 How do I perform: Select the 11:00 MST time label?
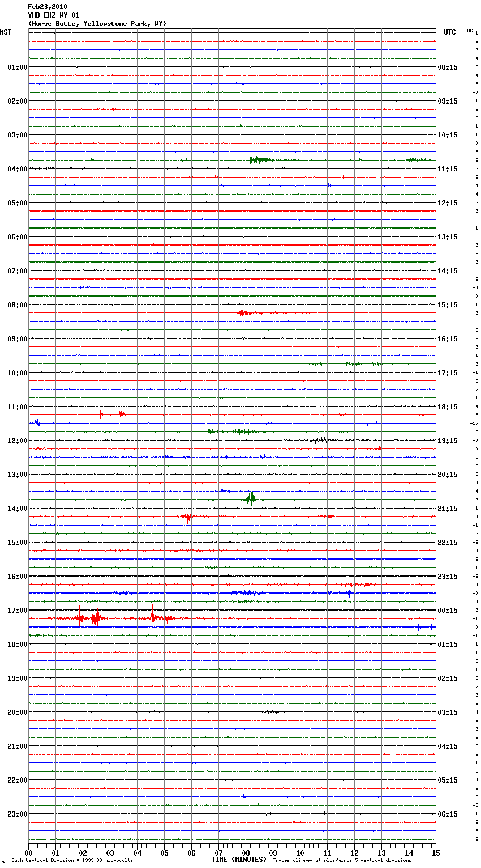point(18,407)
